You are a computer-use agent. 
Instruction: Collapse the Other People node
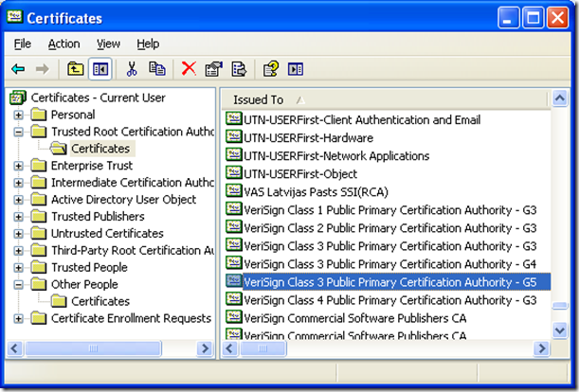click(x=18, y=285)
